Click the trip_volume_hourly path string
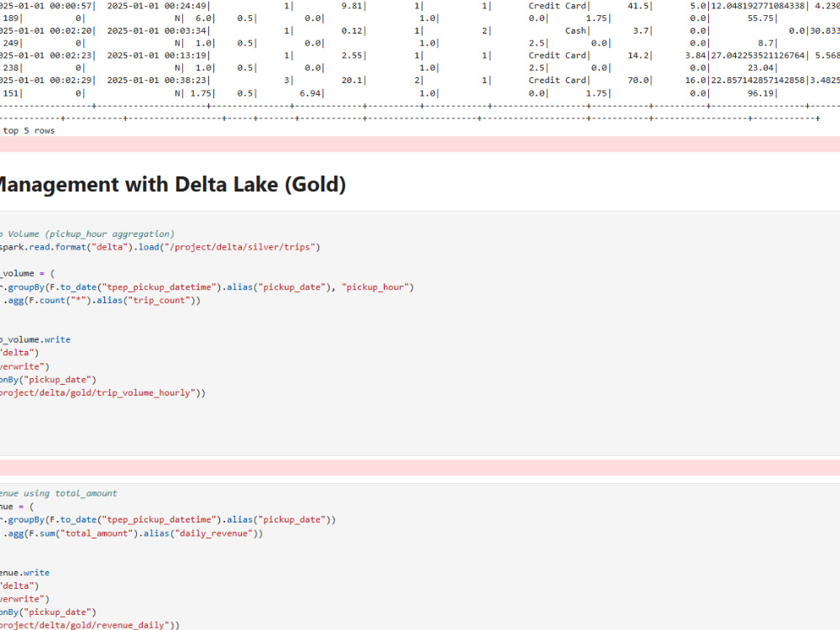840x630 pixels. click(101, 392)
